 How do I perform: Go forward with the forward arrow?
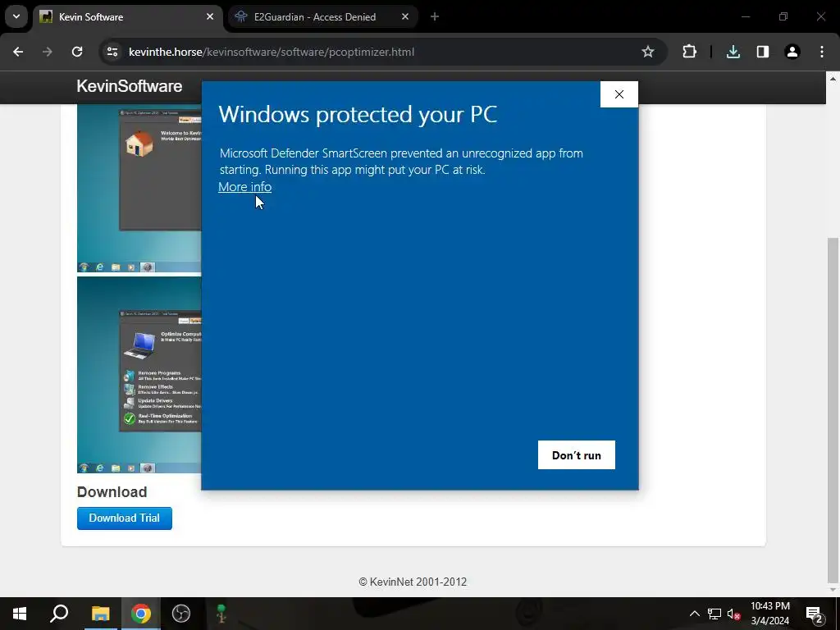48,52
